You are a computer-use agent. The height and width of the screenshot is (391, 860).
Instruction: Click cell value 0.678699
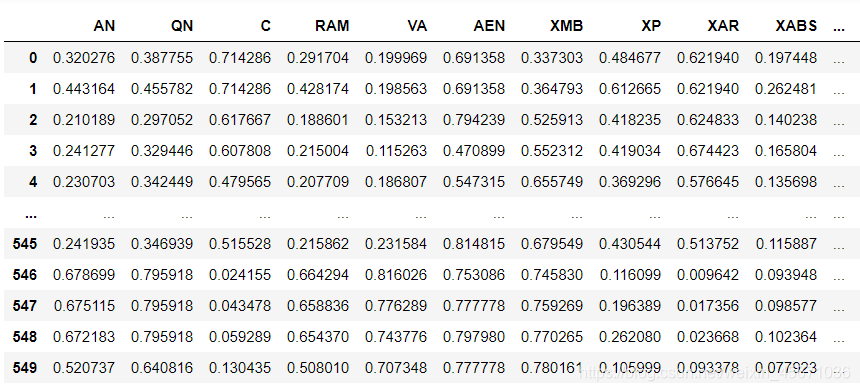84,274
